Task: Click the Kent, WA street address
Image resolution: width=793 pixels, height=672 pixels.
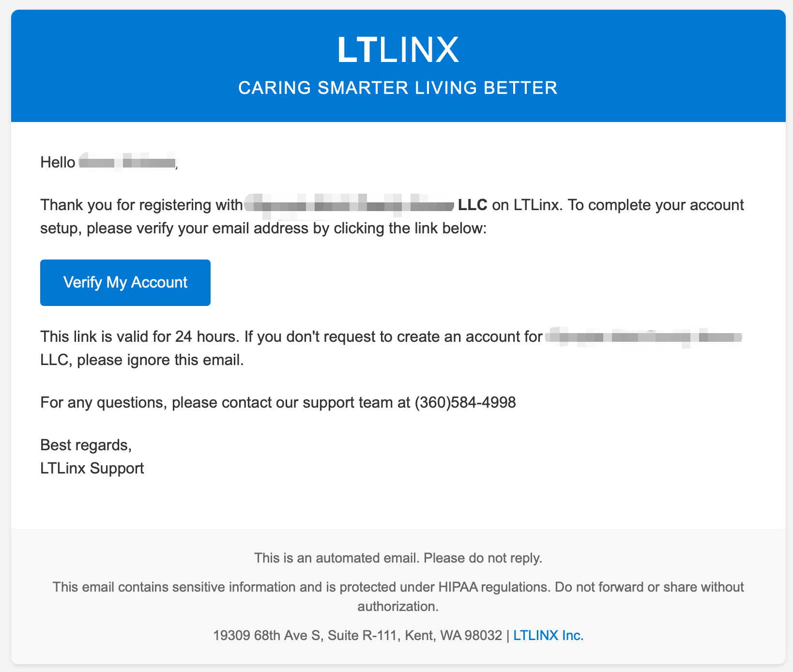Action: point(357,635)
